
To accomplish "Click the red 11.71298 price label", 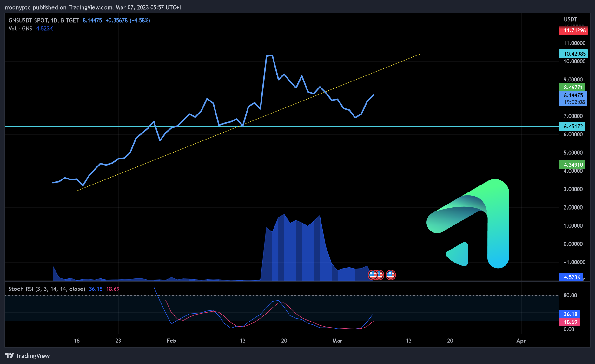I will [x=573, y=30].
